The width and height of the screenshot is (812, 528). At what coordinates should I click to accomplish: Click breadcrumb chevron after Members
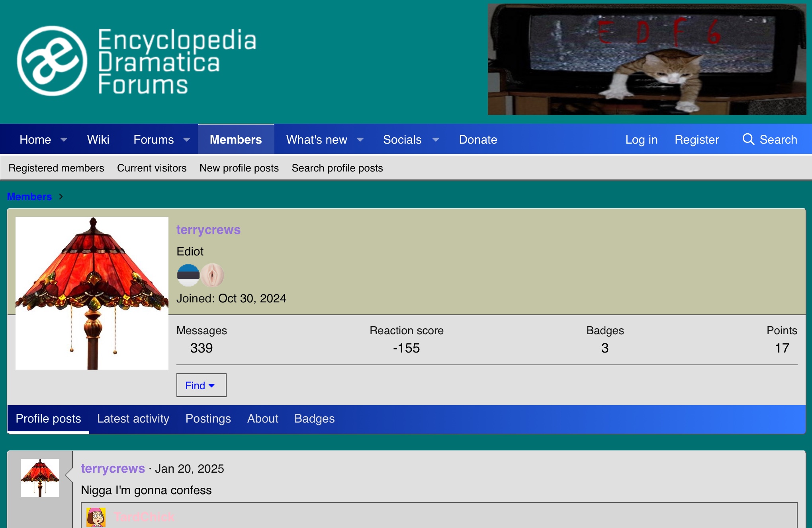pos(61,197)
